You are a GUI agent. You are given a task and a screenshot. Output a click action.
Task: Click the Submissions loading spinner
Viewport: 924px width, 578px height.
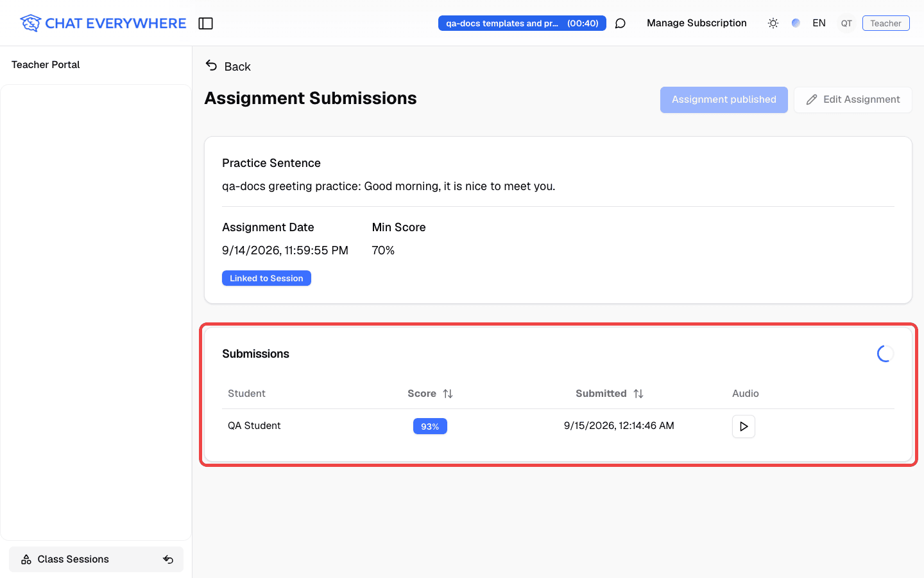[886, 354]
